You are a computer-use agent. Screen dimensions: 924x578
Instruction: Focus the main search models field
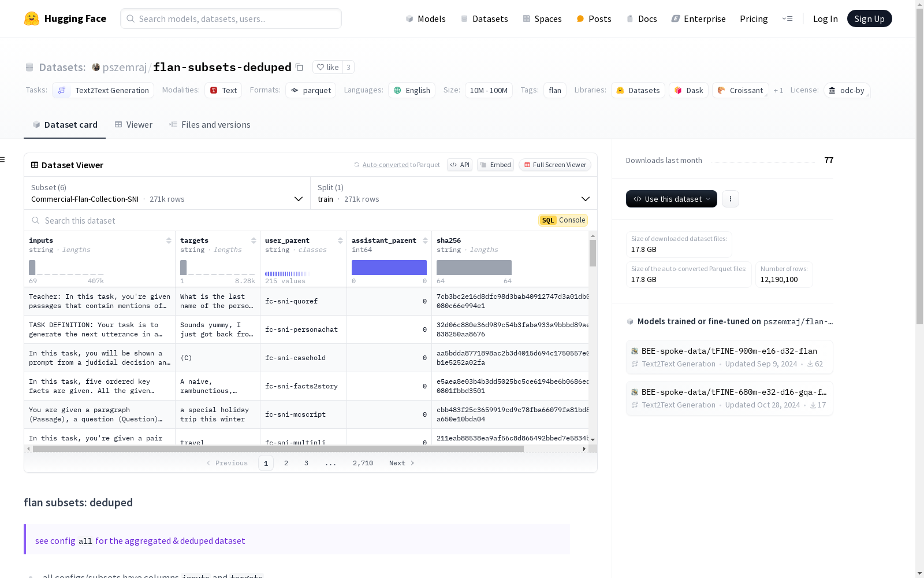(x=231, y=18)
